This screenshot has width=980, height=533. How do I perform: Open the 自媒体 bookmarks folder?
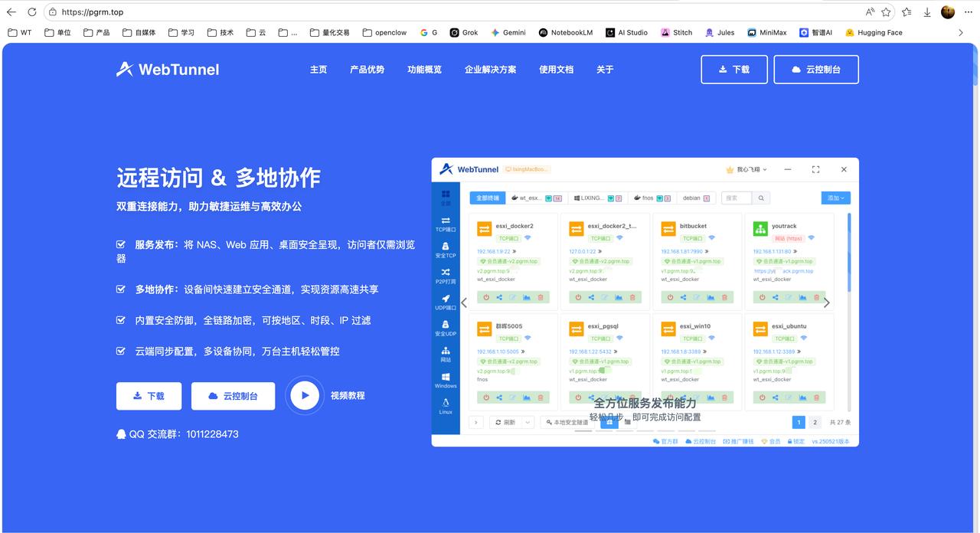[139, 32]
